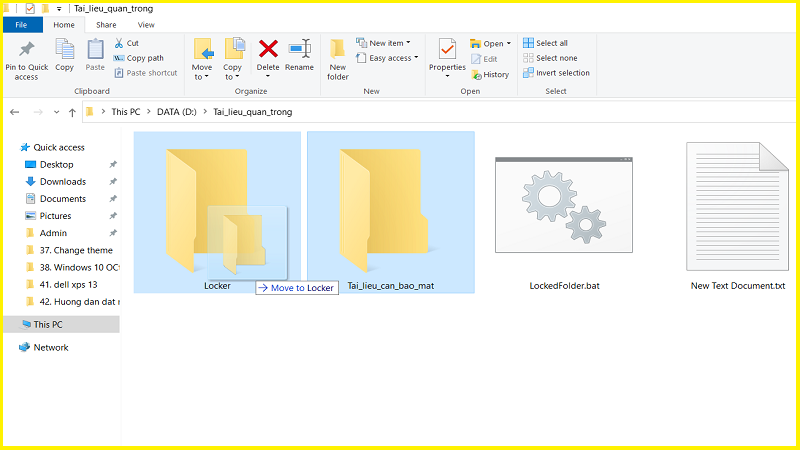The image size is (800, 450).
Task: Select Quick access in navigation pane
Action: (x=59, y=147)
